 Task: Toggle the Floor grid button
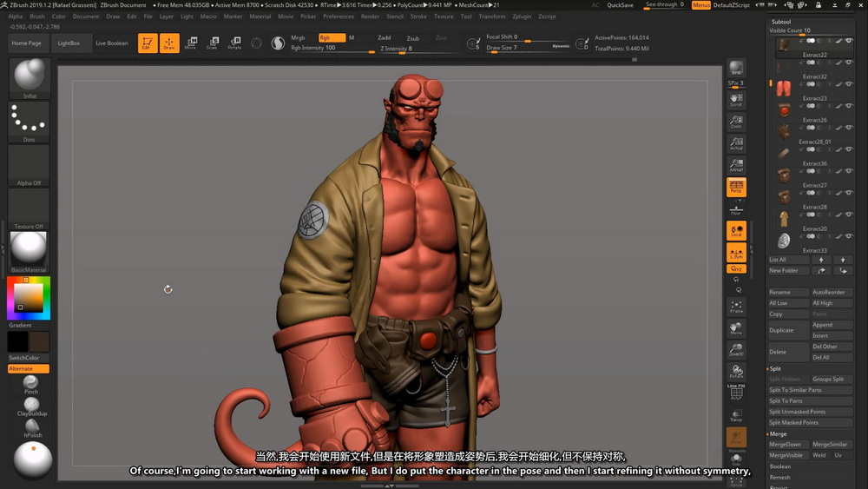[736, 210]
